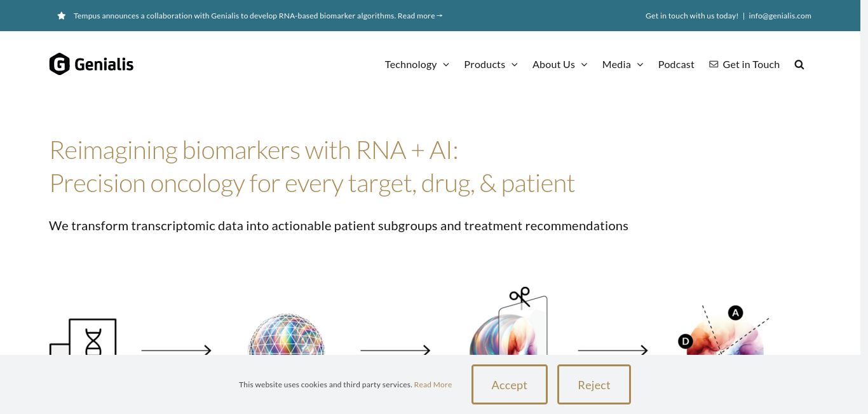This screenshot has height=414, width=868.
Task: Click the DNA sample box illustration
Action: coord(83,336)
